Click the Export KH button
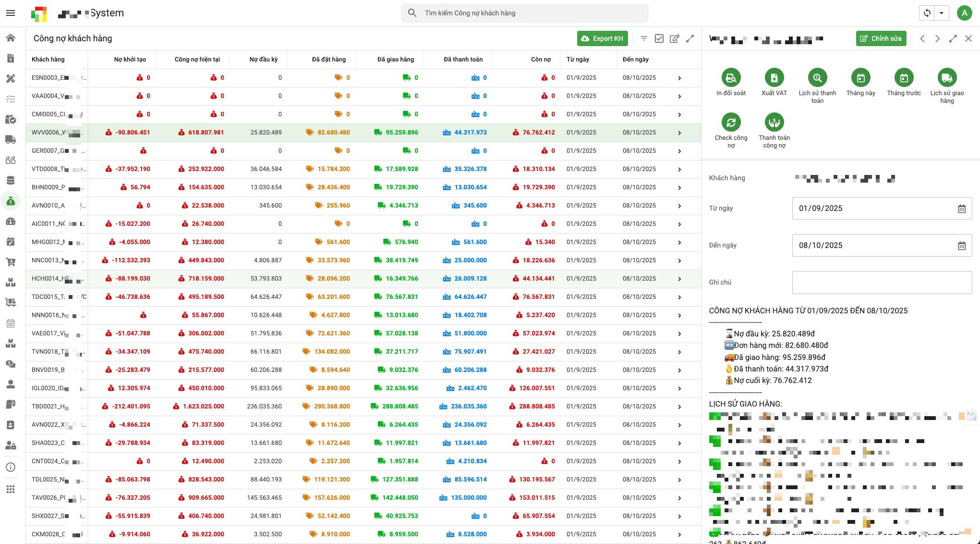980x544 pixels. pos(602,38)
